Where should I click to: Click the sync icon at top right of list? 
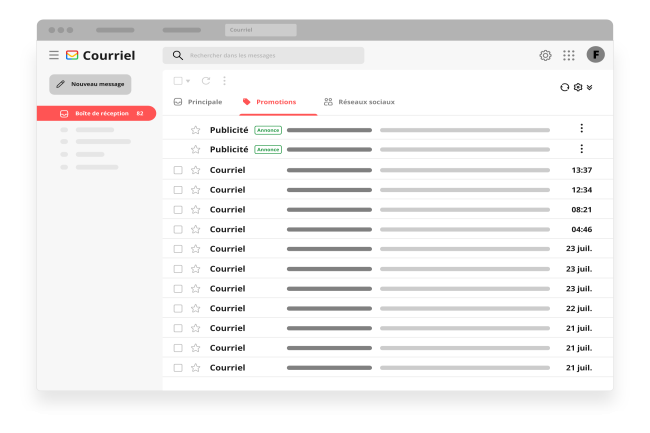click(x=564, y=87)
